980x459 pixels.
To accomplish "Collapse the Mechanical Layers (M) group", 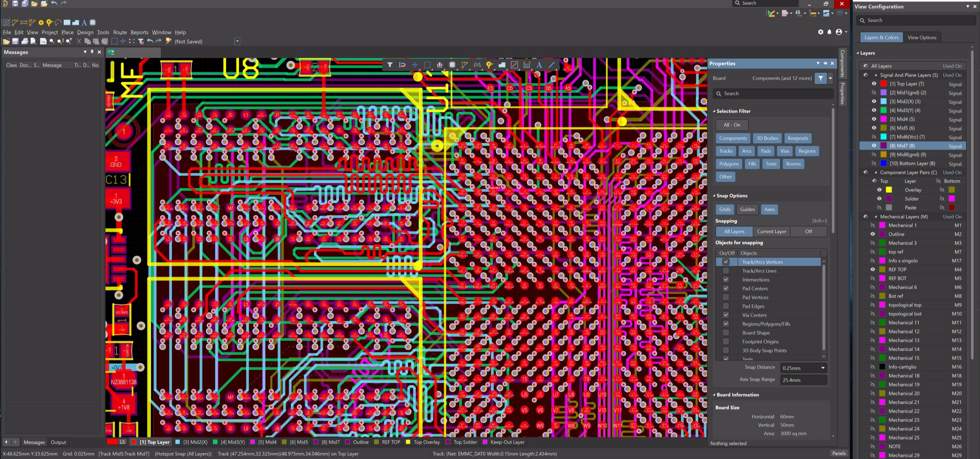I will click(876, 217).
